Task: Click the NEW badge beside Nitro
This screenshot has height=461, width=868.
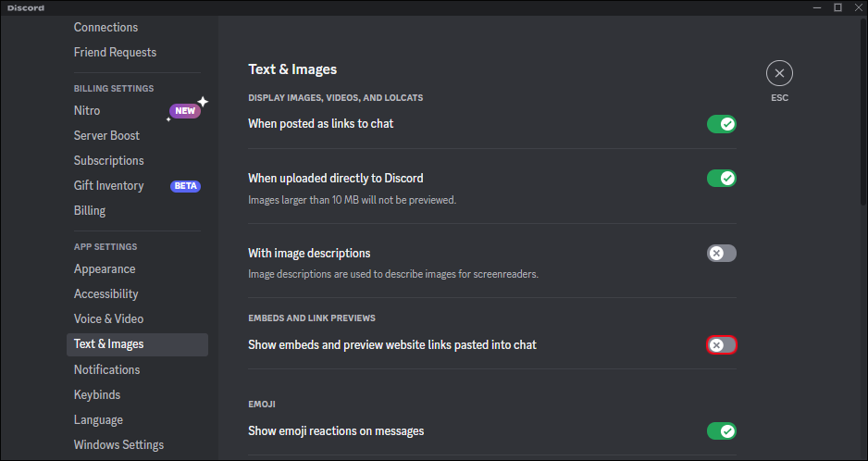Action: point(185,111)
